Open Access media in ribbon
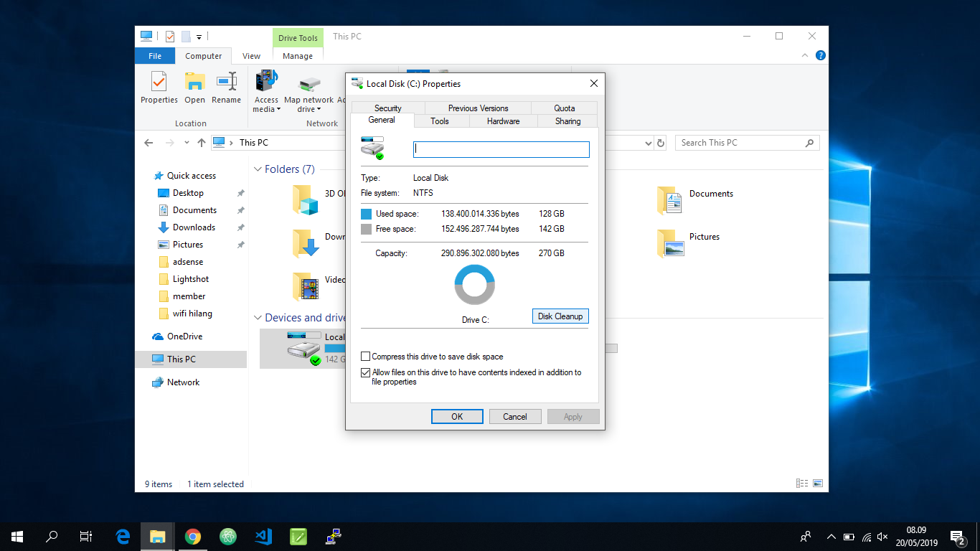980x551 pixels. tap(266, 92)
